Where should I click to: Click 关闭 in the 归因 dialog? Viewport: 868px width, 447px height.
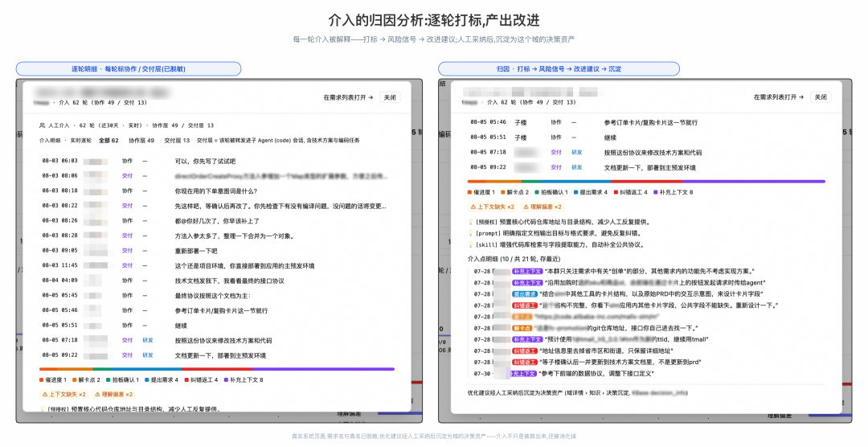821,97
